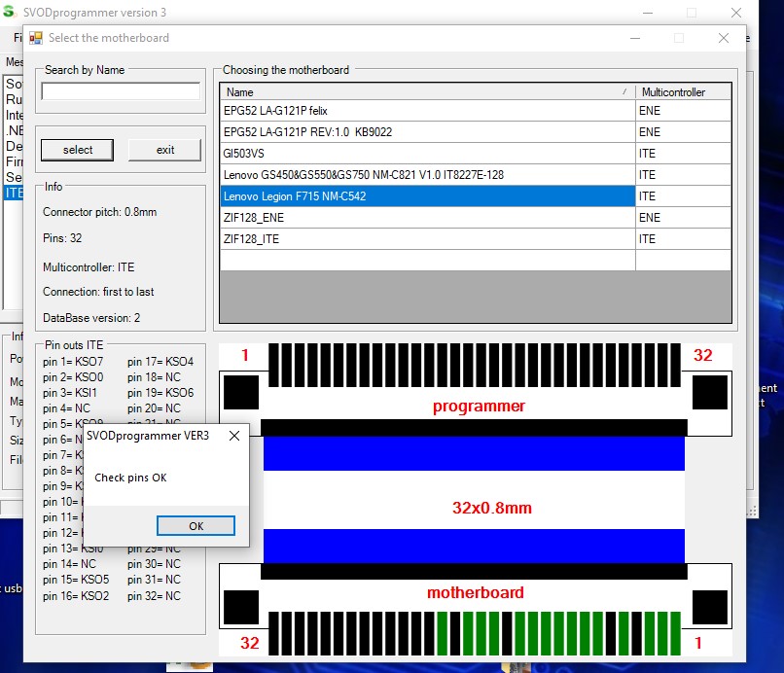Select Lenovo Legion F715 NM-C542 row
The width and height of the screenshot is (784, 673).
[x=427, y=196]
